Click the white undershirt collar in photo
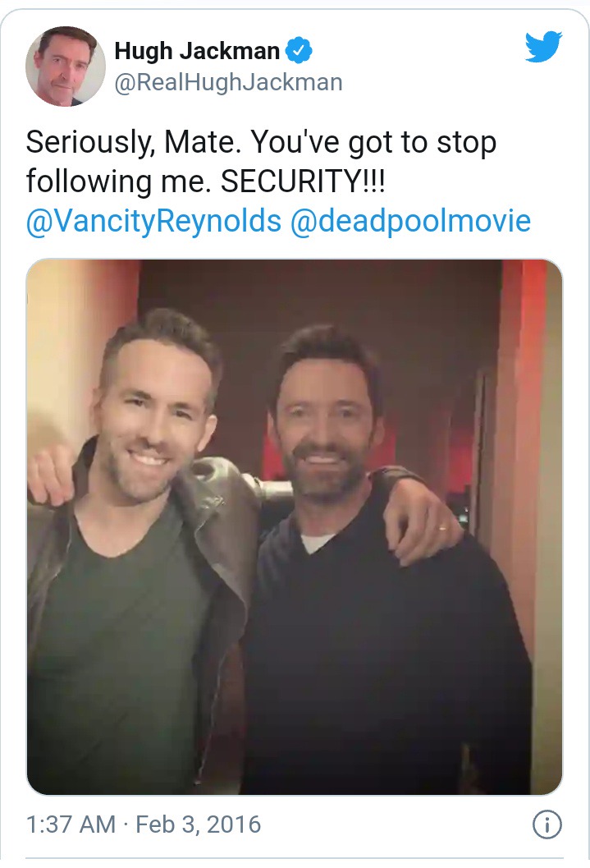 [316, 542]
